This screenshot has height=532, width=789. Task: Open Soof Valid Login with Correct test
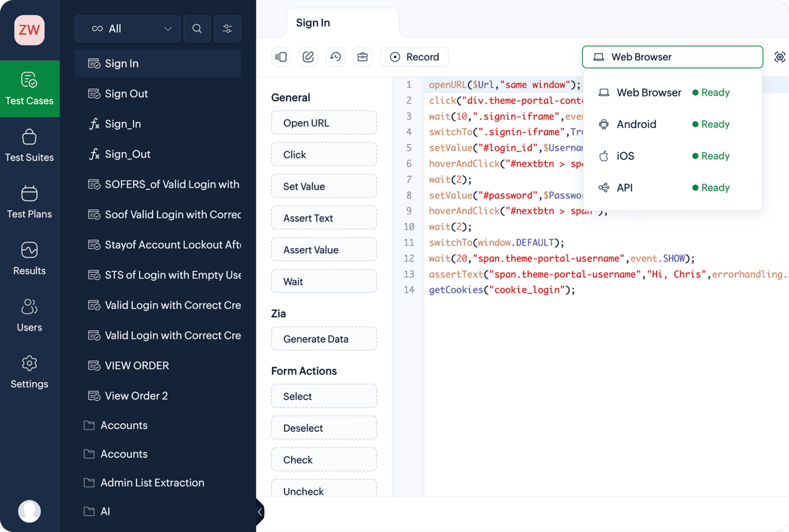pos(158,215)
